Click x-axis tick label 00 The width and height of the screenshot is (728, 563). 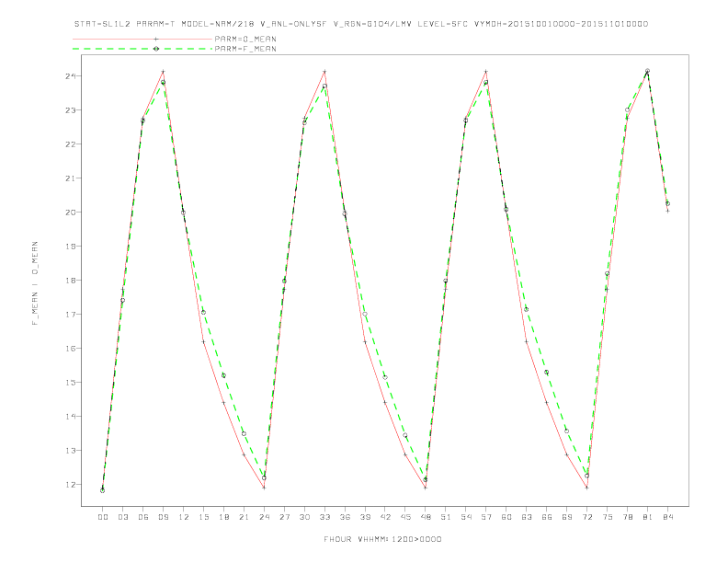(x=103, y=517)
